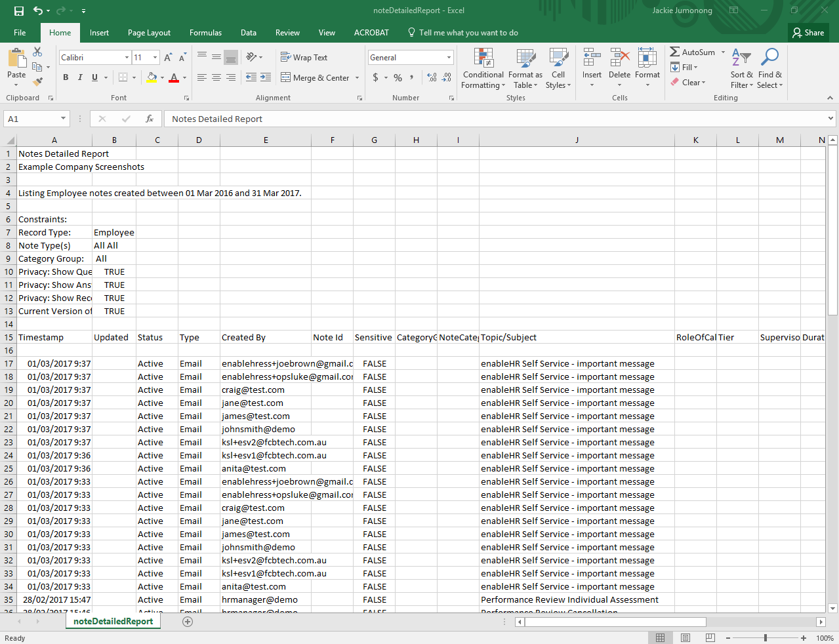Click the Paste clipboard icon
839x644 pixels.
point(17,58)
